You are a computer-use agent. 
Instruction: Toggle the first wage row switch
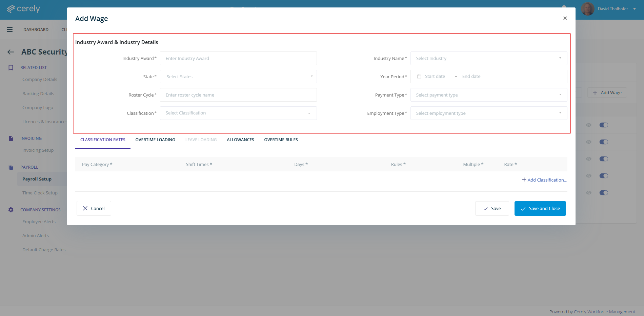tap(604, 125)
